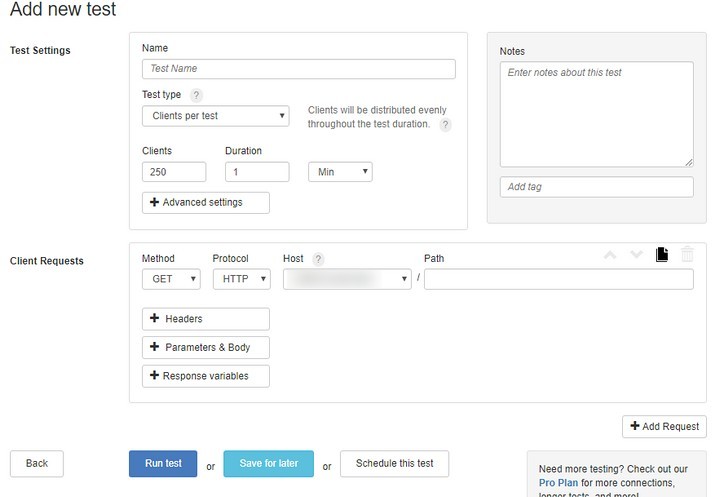Open the HTTP protocol dropdown
Screen dimensions: 720x497
(242, 279)
